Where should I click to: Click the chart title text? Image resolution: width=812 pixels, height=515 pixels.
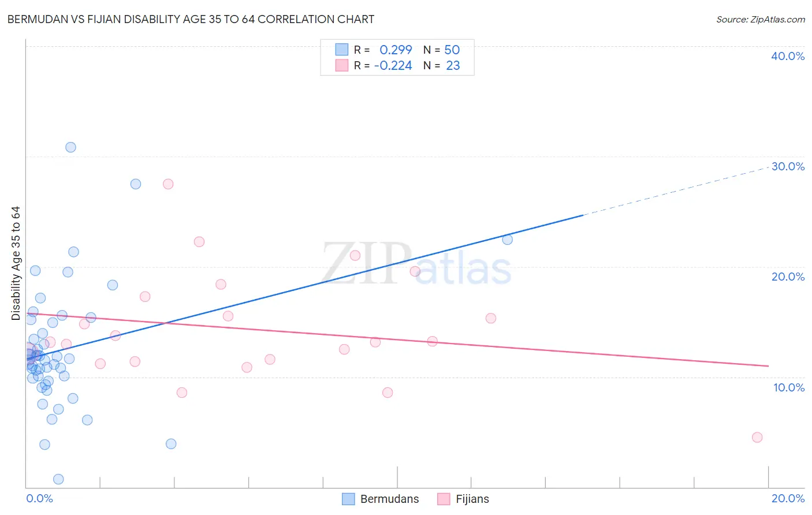(x=191, y=19)
